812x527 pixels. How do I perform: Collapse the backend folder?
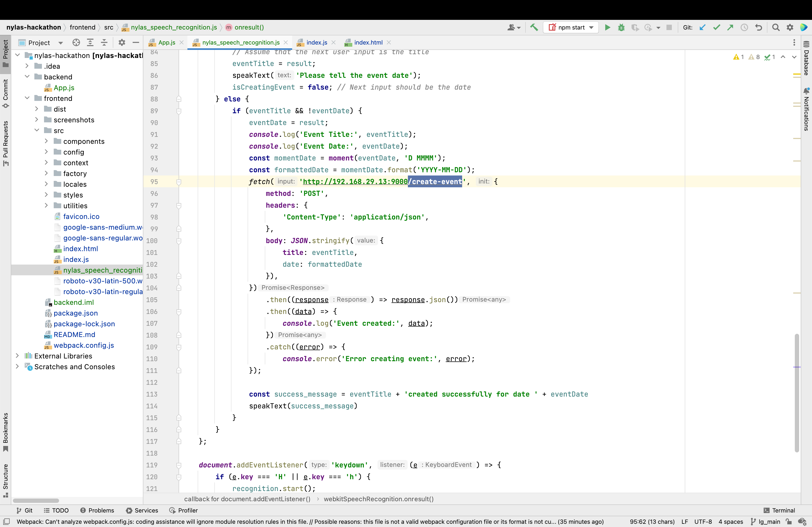27,77
